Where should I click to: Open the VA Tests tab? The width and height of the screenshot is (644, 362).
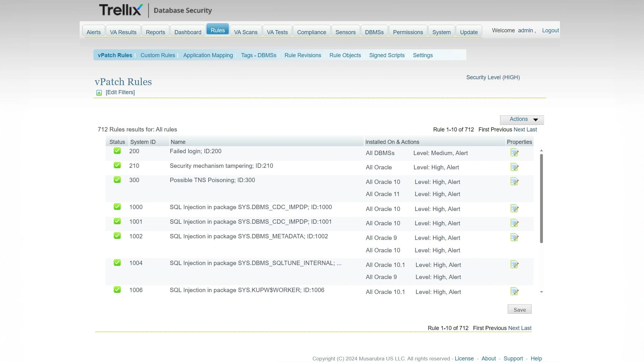coord(277,32)
